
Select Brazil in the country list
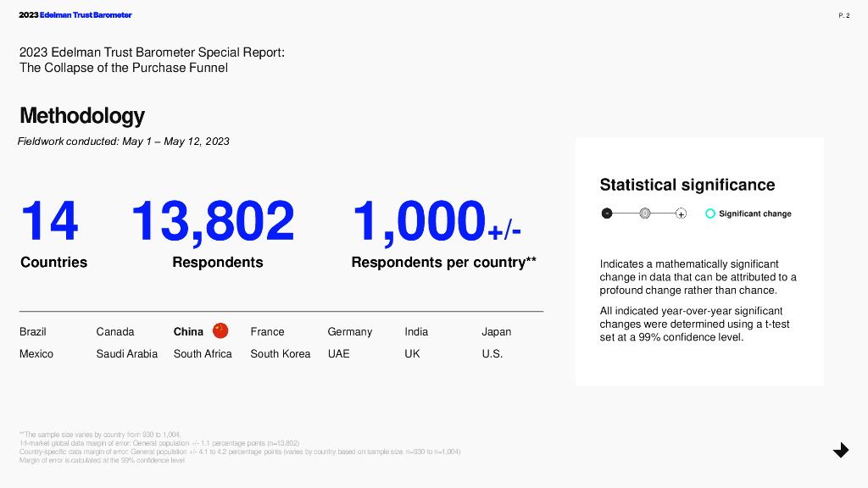[x=33, y=331]
